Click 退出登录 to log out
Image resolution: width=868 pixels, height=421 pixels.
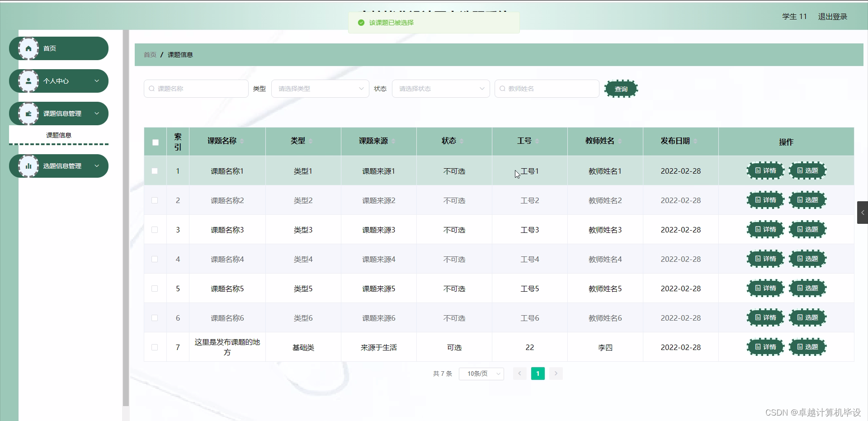[x=833, y=16]
